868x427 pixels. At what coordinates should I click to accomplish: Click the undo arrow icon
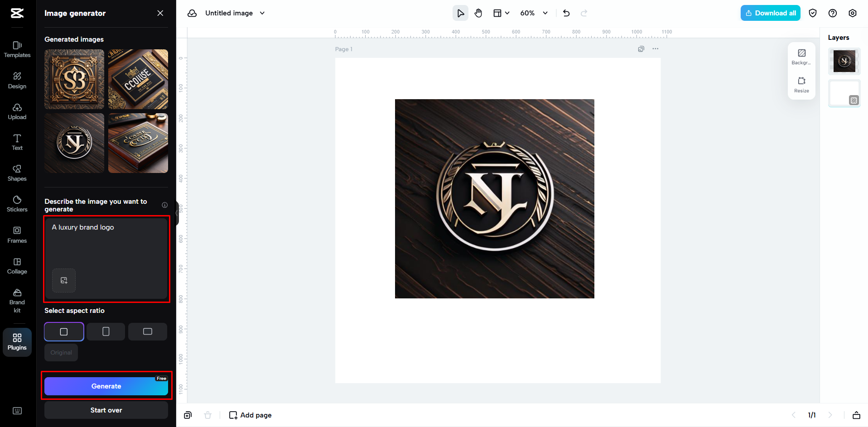click(566, 13)
